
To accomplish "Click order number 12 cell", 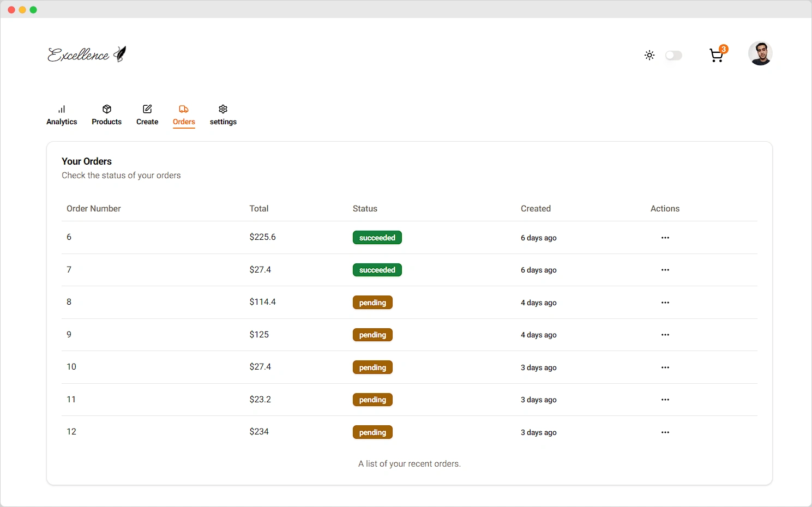I will coord(71,432).
